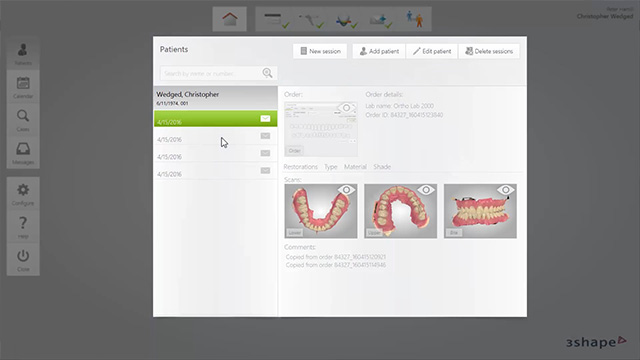640x360 pixels.
Task: Open the Home page icon
Action: (229, 19)
